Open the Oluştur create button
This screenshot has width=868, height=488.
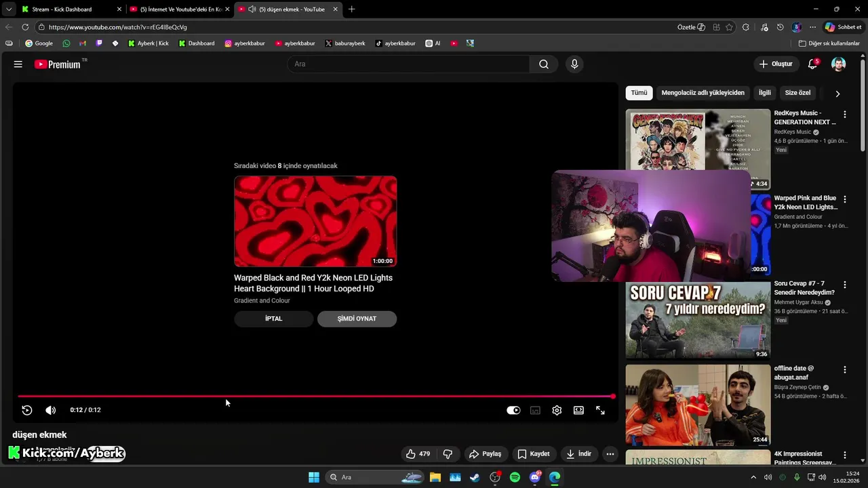pyautogui.click(x=776, y=64)
